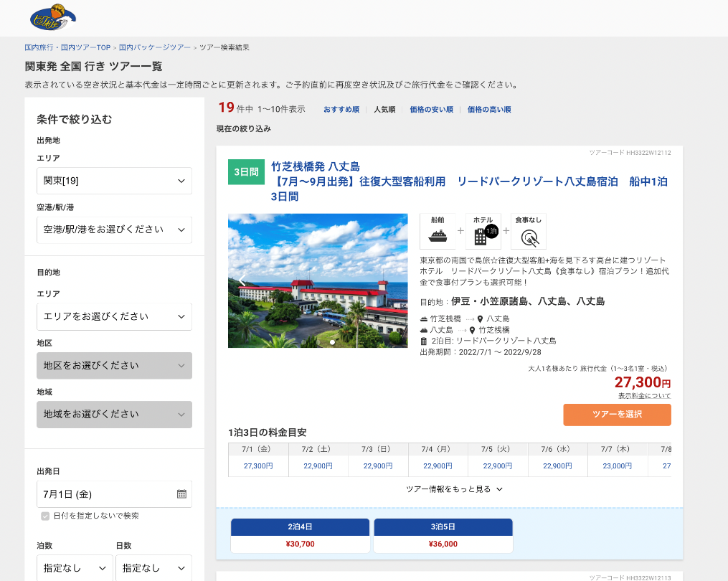
Task: Switch to the 2泊4日 price tab
Action: tap(298, 526)
